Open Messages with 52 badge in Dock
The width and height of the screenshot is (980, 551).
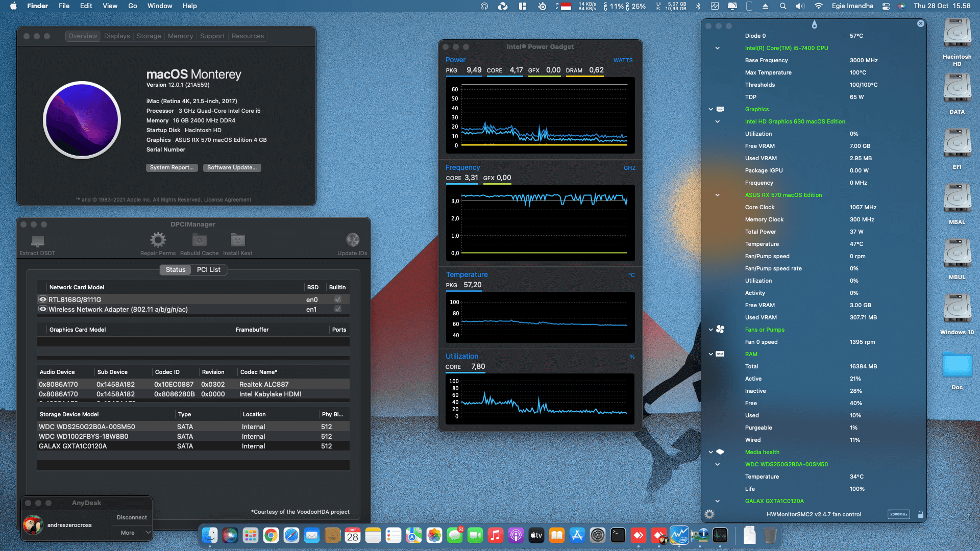pos(455,535)
